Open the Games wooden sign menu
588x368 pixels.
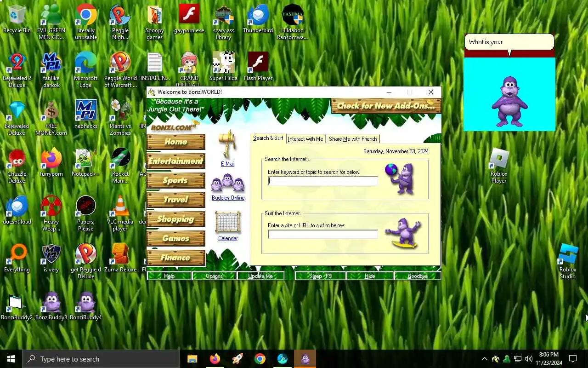coord(176,238)
